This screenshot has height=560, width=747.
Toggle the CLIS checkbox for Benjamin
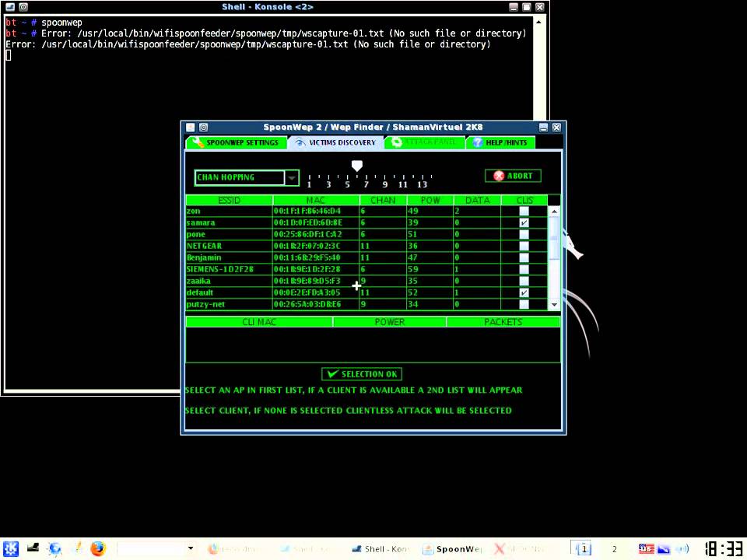(x=524, y=257)
